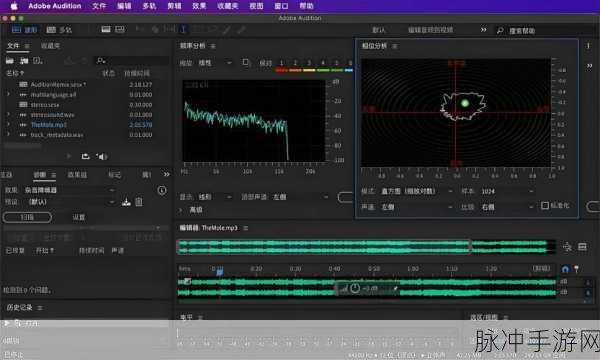The height and width of the screenshot is (360, 600).
Task: Show more workspaces via the workspace bar double-chevron
Action: 484,29
